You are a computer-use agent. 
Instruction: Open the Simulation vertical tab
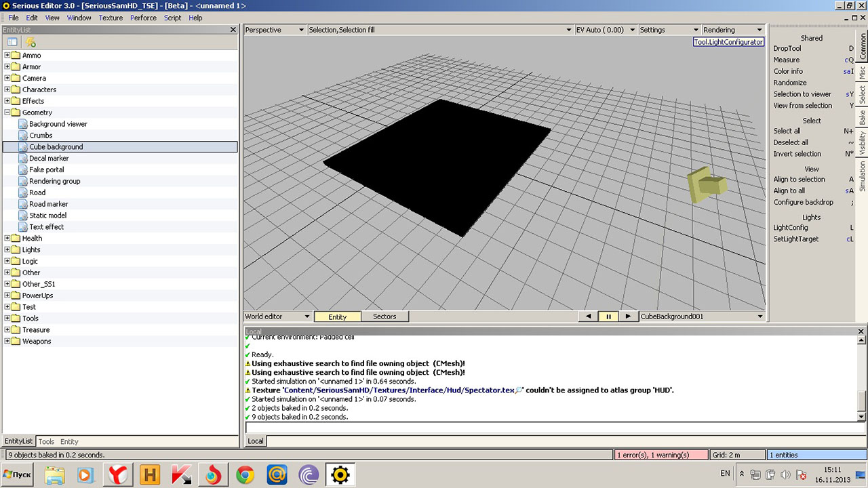pyautogui.click(x=863, y=177)
